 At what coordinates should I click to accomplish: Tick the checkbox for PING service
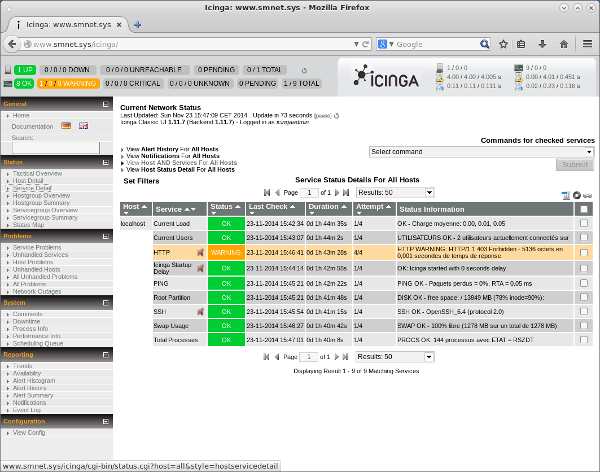pyautogui.click(x=583, y=283)
